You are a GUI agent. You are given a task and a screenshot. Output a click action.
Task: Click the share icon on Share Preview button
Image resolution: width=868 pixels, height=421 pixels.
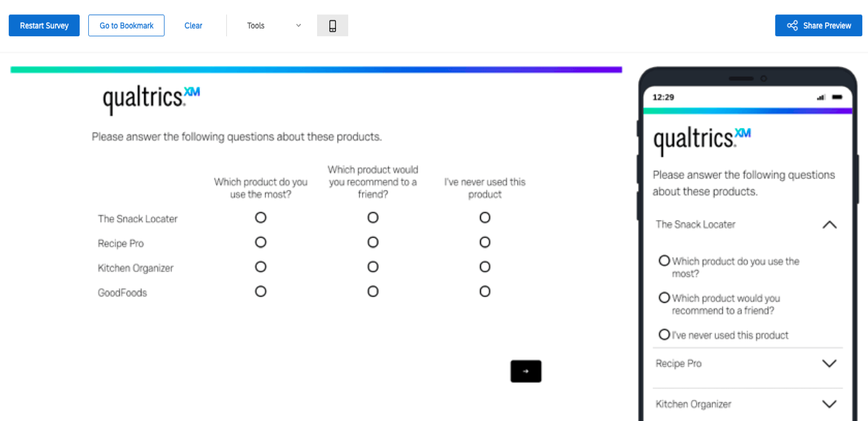[792, 25]
